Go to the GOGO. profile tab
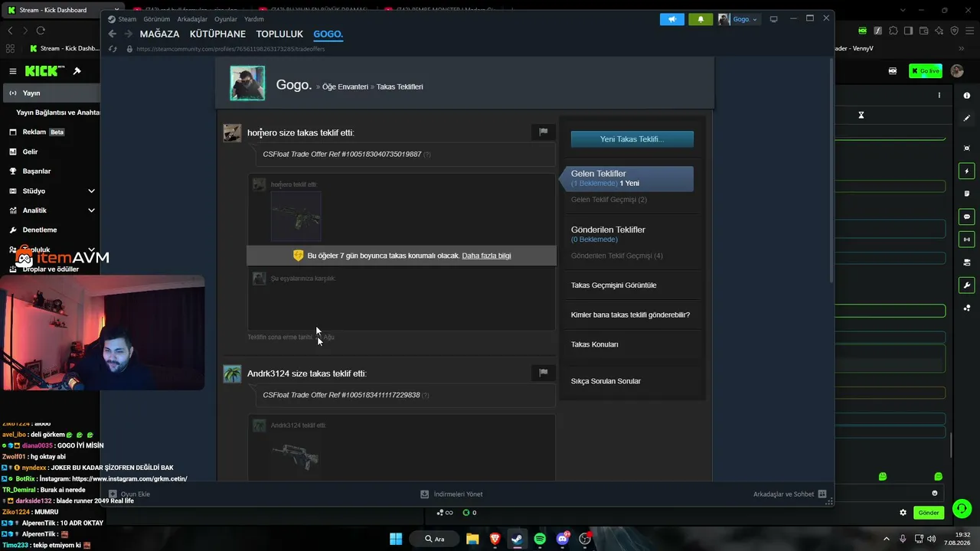This screenshot has width=980, height=551. tap(328, 34)
